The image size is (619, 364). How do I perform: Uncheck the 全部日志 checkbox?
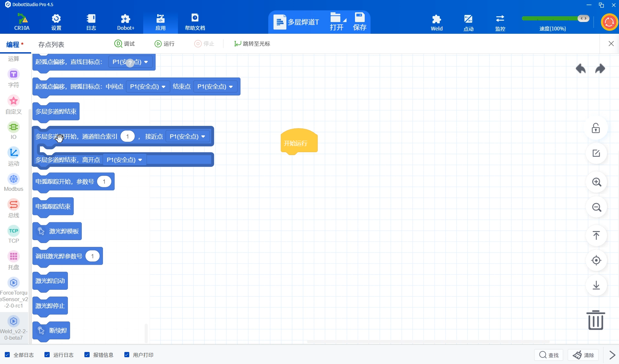[x=7, y=355]
